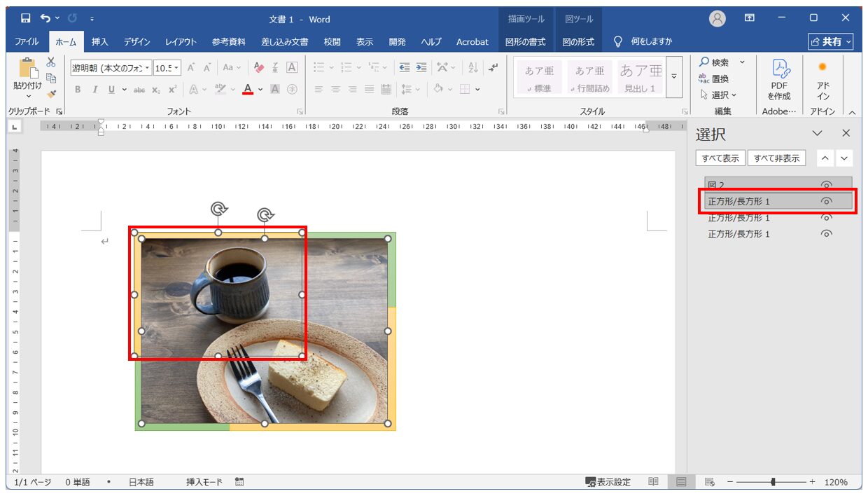Switch to the 図形の書式 tab
868x496 pixels.
pyautogui.click(x=525, y=42)
